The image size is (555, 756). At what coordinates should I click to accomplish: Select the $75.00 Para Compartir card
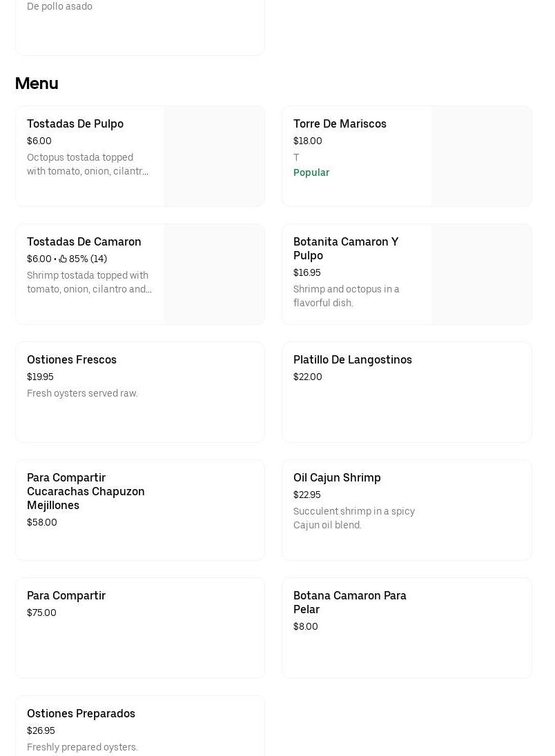tap(140, 628)
